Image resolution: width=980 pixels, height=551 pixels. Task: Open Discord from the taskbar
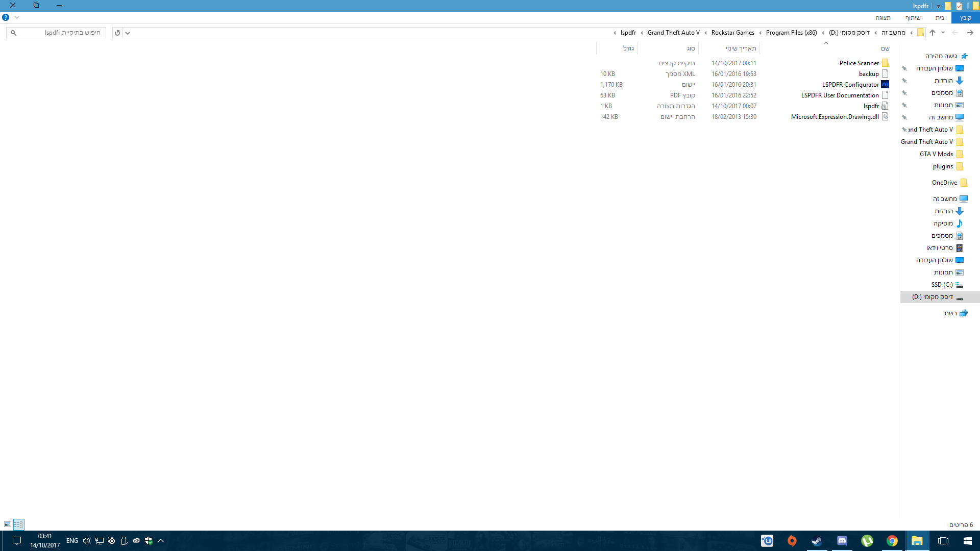[842, 541]
